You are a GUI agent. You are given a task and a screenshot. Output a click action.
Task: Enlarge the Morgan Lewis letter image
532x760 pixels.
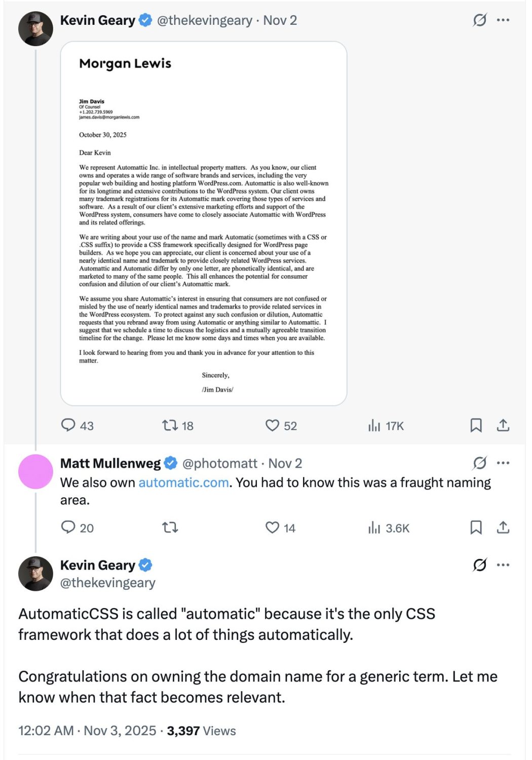click(x=204, y=223)
